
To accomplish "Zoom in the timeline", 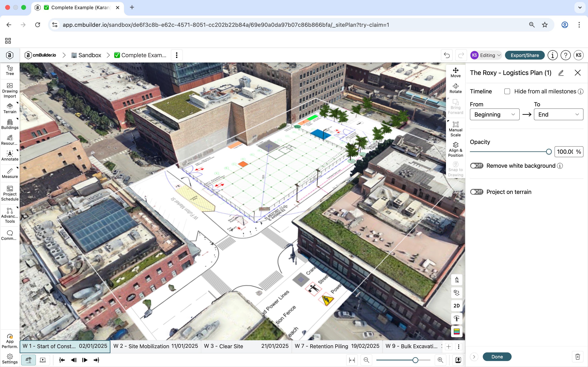I will point(440,360).
